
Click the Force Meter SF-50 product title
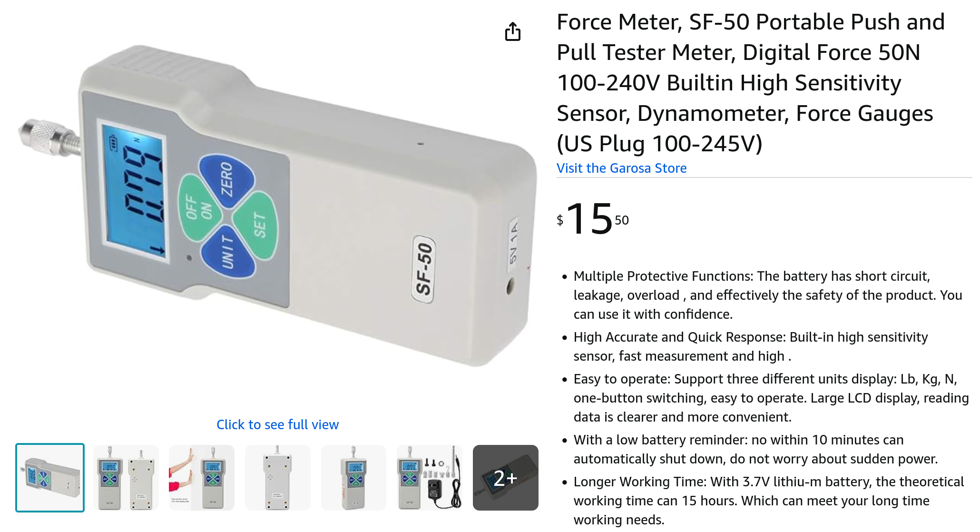pos(750,82)
